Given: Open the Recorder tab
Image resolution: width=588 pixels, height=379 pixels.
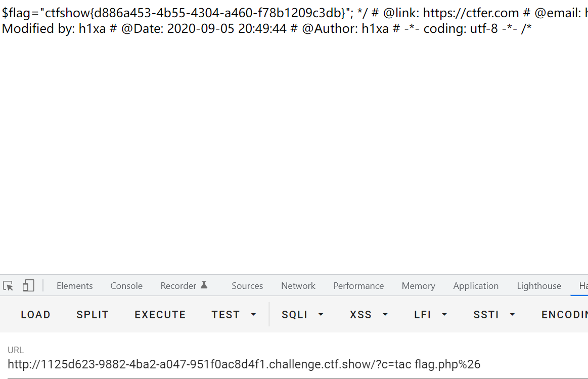Looking at the screenshot, I should [x=178, y=286].
